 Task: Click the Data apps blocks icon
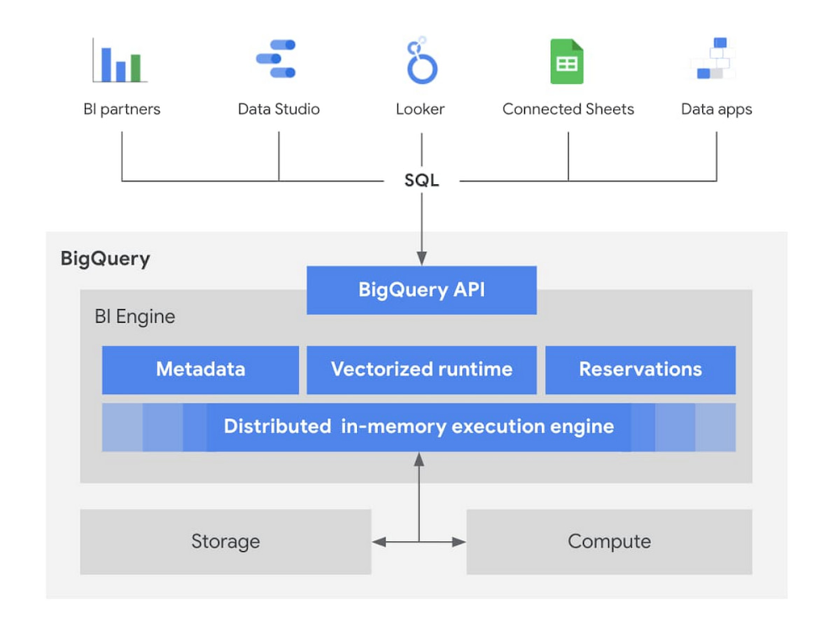713,58
